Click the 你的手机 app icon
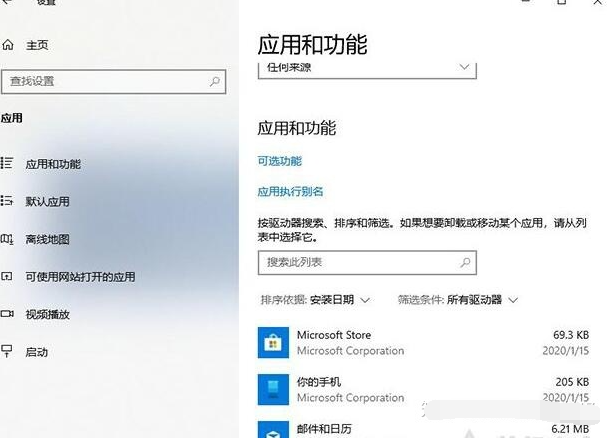607x443 pixels. tap(273, 390)
